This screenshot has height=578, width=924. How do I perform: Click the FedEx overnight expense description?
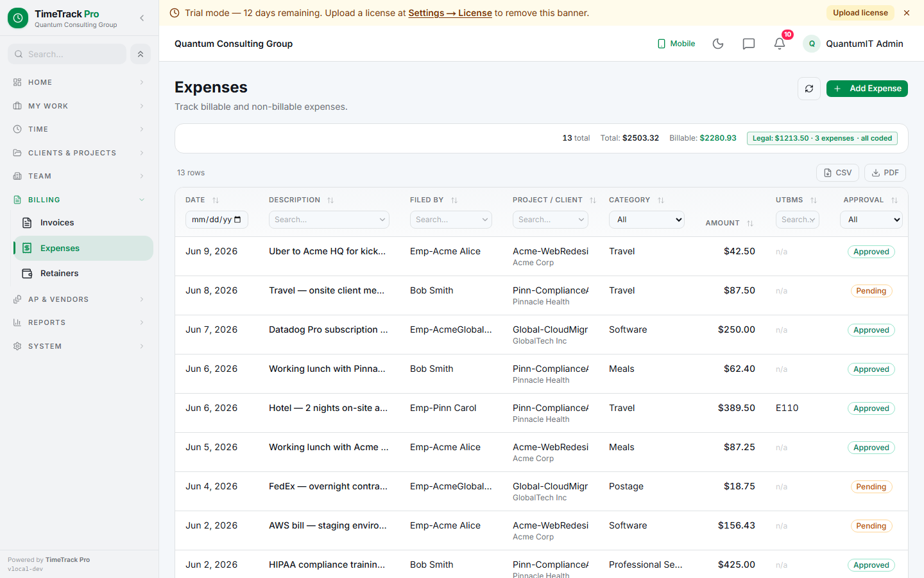point(328,487)
